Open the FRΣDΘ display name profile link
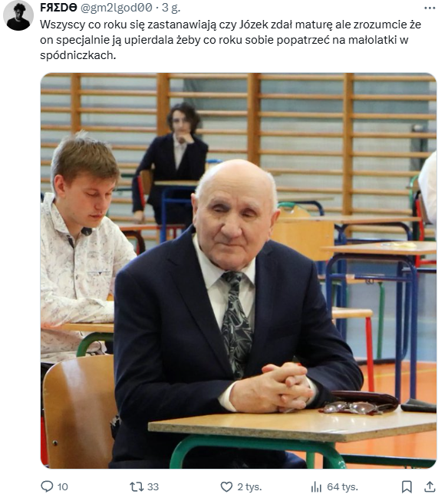Screen dimensions: 448x501 pyautogui.click(x=58, y=8)
